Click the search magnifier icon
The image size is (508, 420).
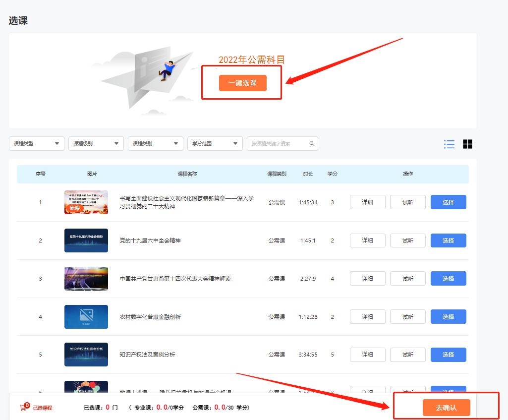pos(312,143)
